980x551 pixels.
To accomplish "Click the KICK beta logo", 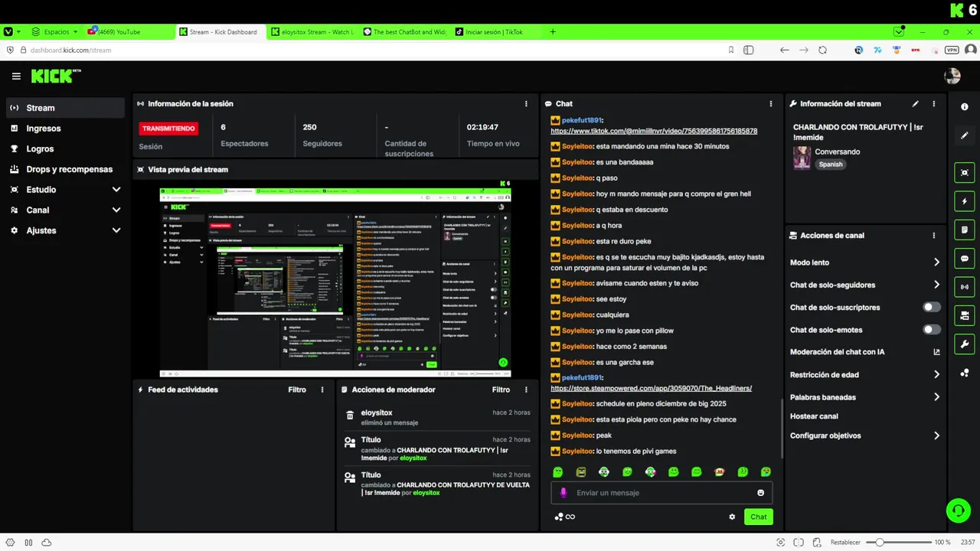I will click(56, 76).
